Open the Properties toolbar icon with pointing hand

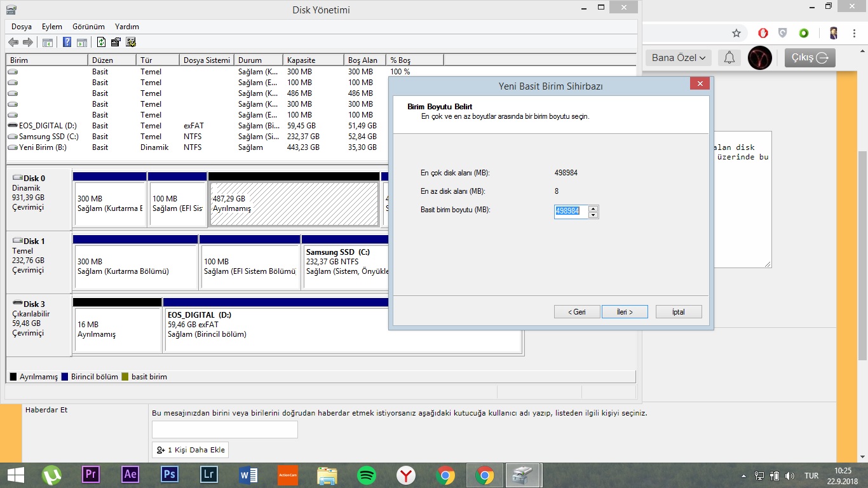(x=116, y=43)
